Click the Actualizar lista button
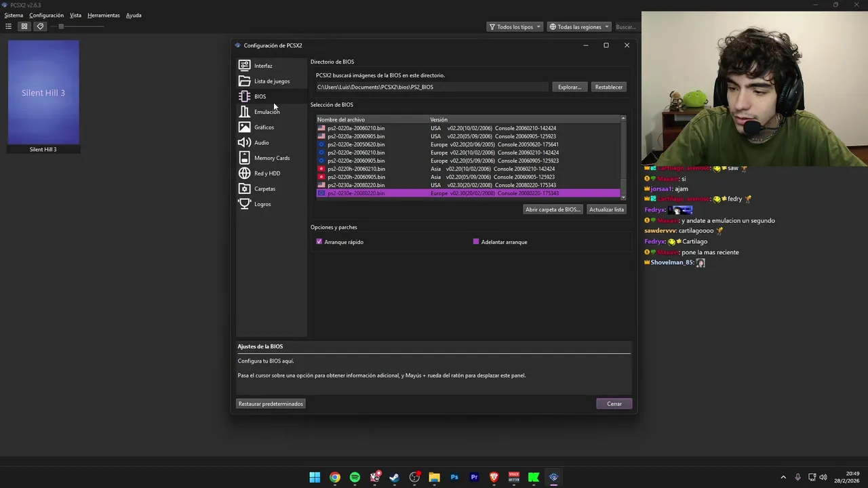 coord(606,209)
